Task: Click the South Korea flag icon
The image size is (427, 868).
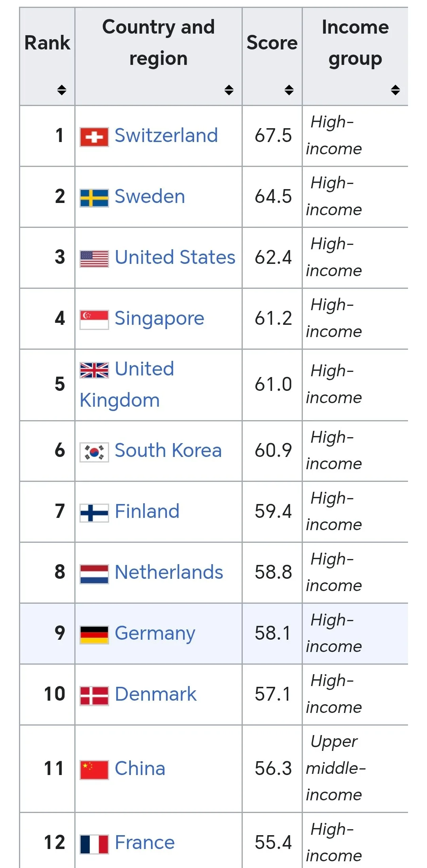Action: tap(94, 452)
